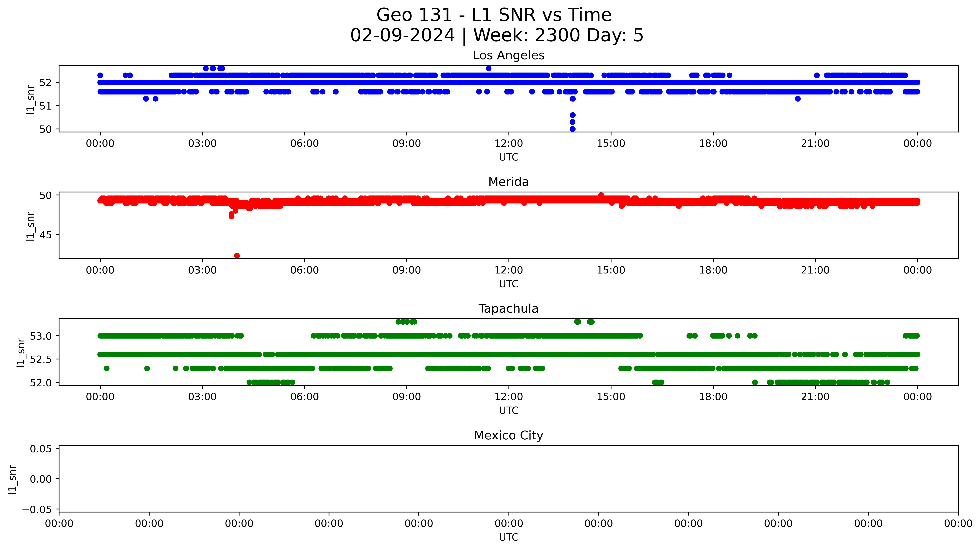Viewport: 980px width, 550px height.
Task: Click the 15:00 tick on Los Angeles x-axis
Action: point(611,143)
